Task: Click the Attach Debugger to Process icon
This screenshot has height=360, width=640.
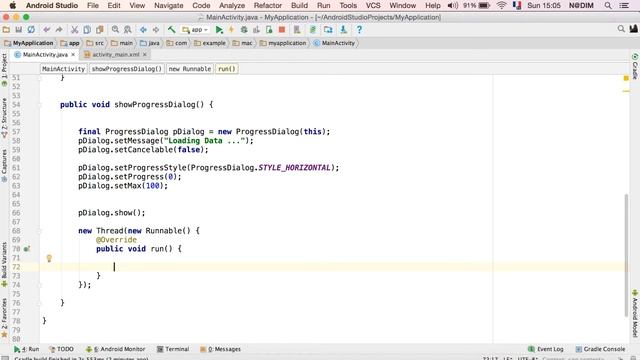Action: tap(269, 30)
